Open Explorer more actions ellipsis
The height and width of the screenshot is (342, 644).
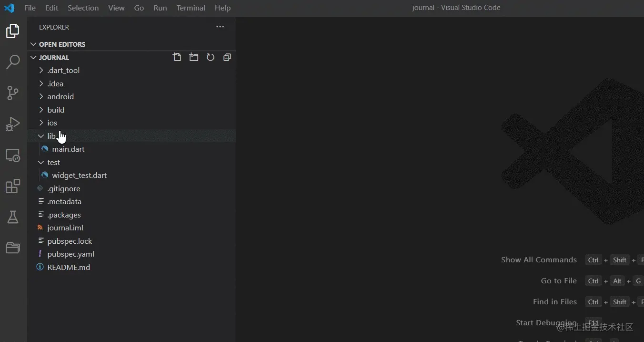point(220,27)
